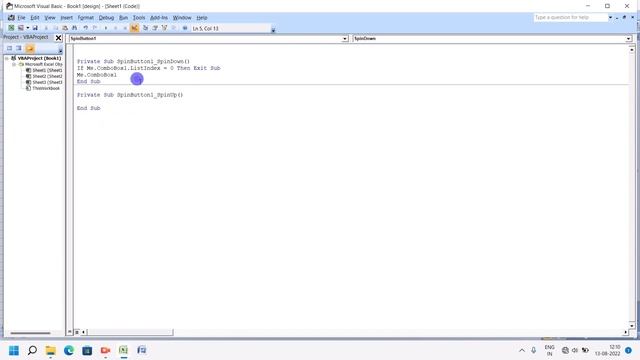Open the Windows Start menu
The height and width of the screenshot is (360, 640).
(14, 350)
